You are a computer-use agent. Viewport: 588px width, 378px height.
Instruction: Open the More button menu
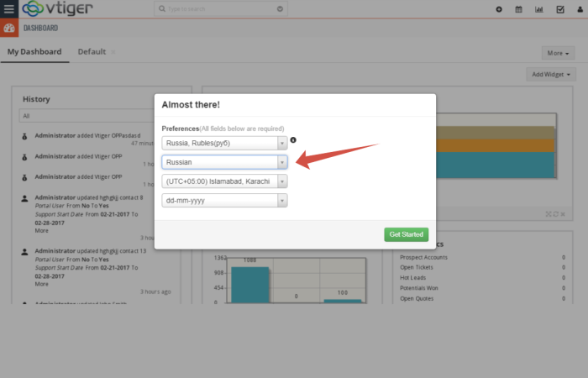558,53
